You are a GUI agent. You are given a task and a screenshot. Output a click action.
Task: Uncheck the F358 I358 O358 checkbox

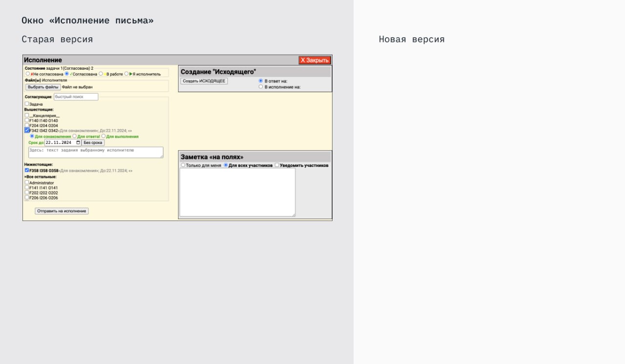pos(27,170)
